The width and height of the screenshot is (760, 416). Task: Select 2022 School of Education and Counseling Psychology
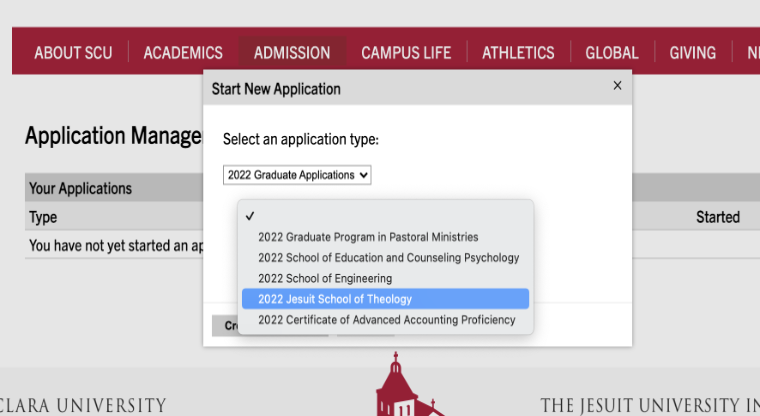pos(388,258)
